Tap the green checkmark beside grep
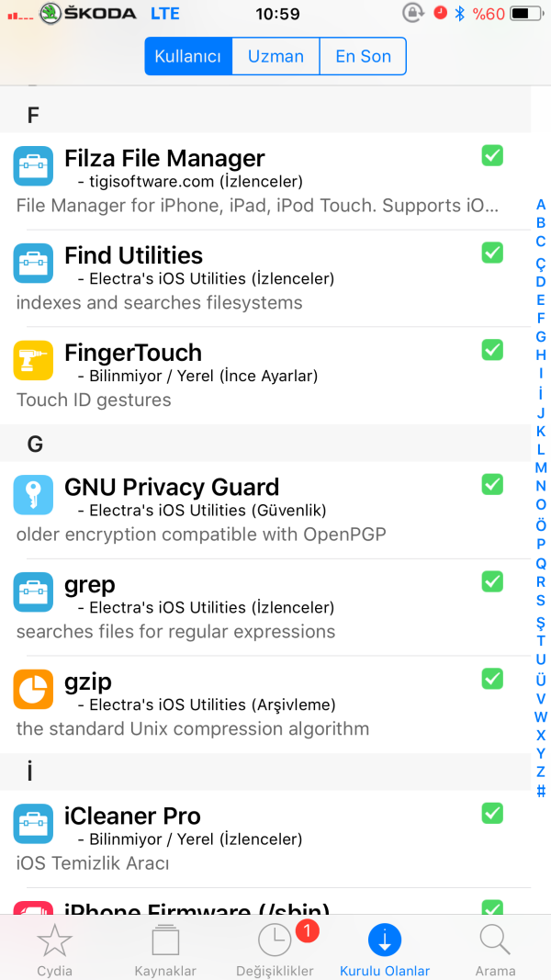551x980 pixels. [x=492, y=581]
